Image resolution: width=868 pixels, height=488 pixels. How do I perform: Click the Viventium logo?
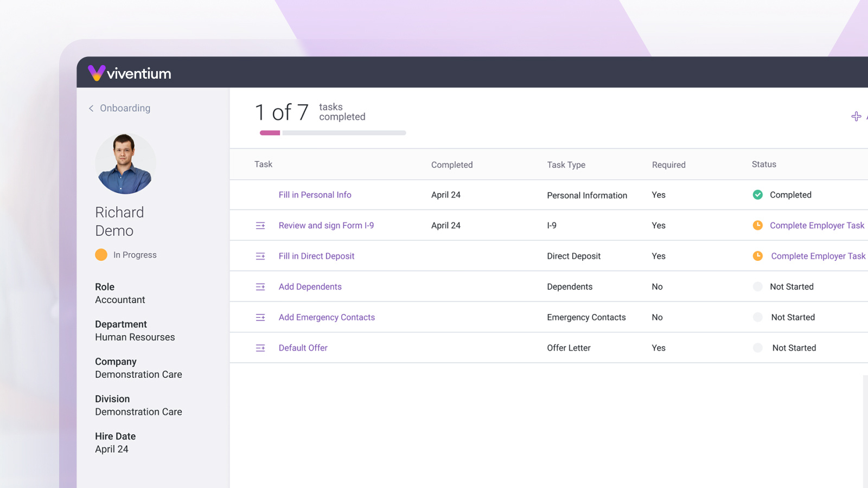(x=129, y=73)
